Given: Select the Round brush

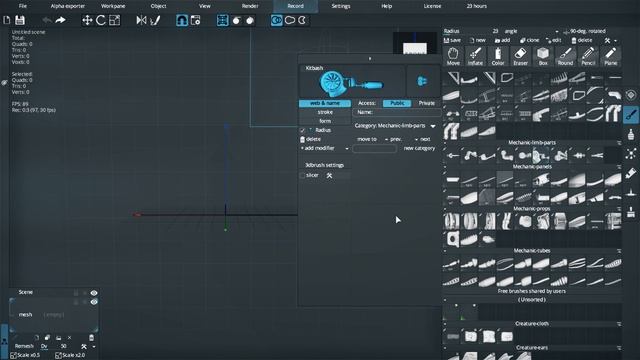Looking at the screenshot, I should (565, 56).
